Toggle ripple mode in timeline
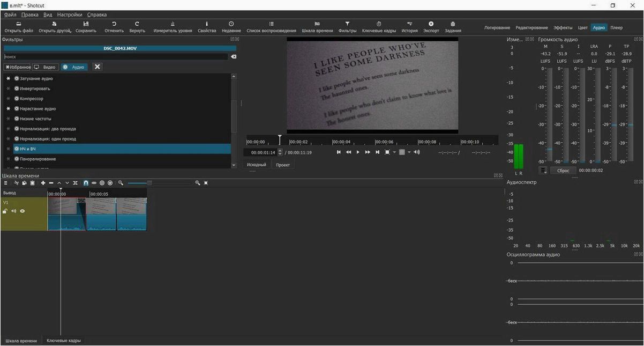This screenshot has height=346, width=644. 102,183
